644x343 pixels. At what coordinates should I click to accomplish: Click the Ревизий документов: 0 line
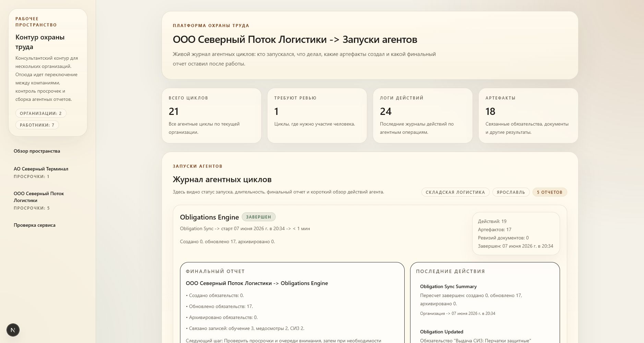(x=503, y=238)
